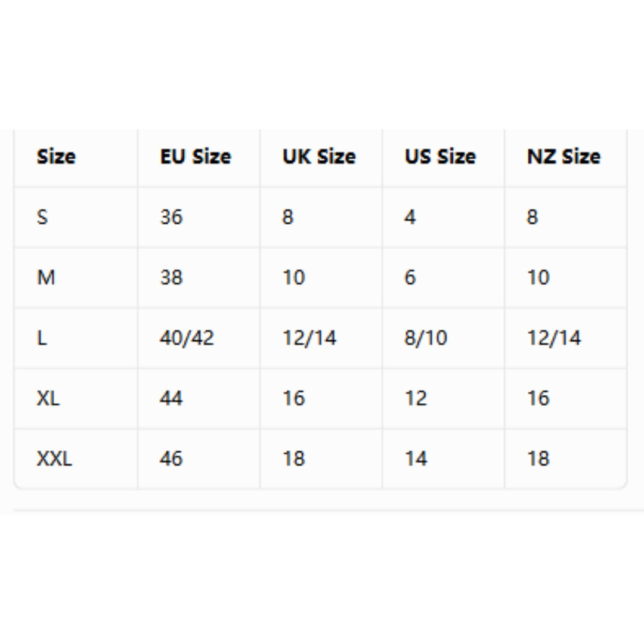The width and height of the screenshot is (644, 644).
Task: Select the XXL size row label
Action: (x=54, y=459)
